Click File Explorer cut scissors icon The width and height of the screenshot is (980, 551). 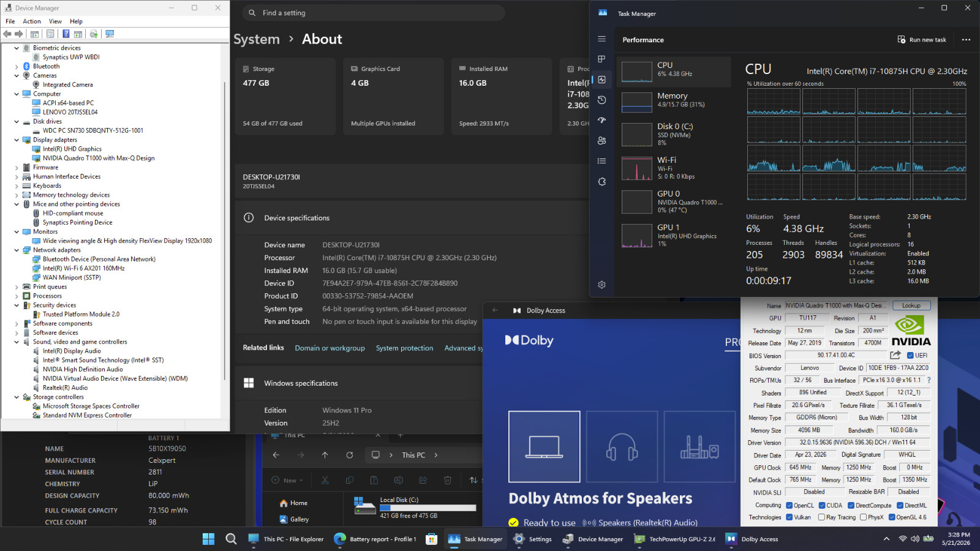tap(325, 480)
